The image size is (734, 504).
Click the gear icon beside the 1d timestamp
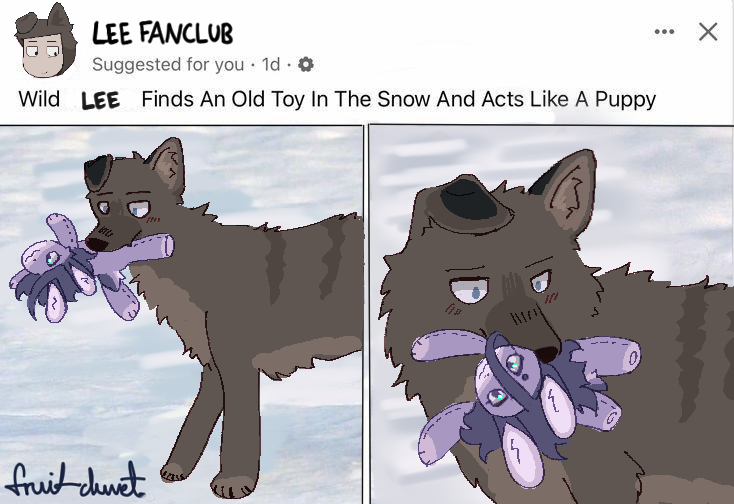point(306,64)
